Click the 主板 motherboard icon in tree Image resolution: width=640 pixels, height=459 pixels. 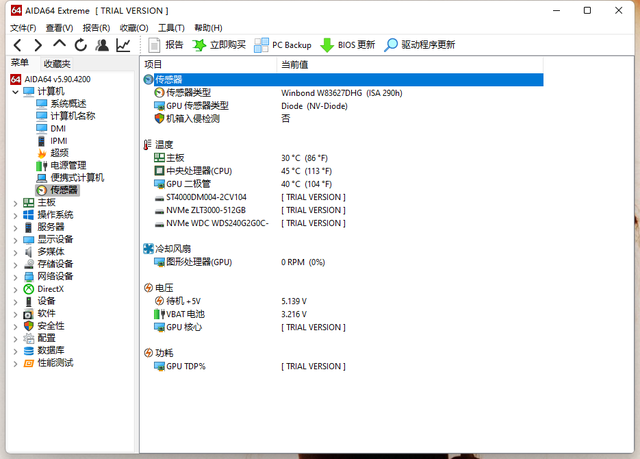click(x=28, y=202)
